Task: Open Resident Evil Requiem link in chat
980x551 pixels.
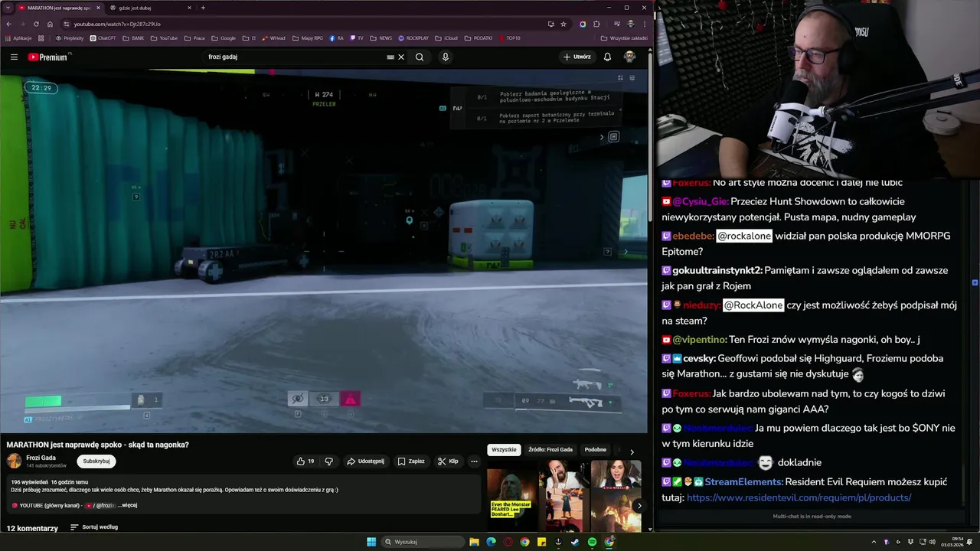Action: (799, 497)
